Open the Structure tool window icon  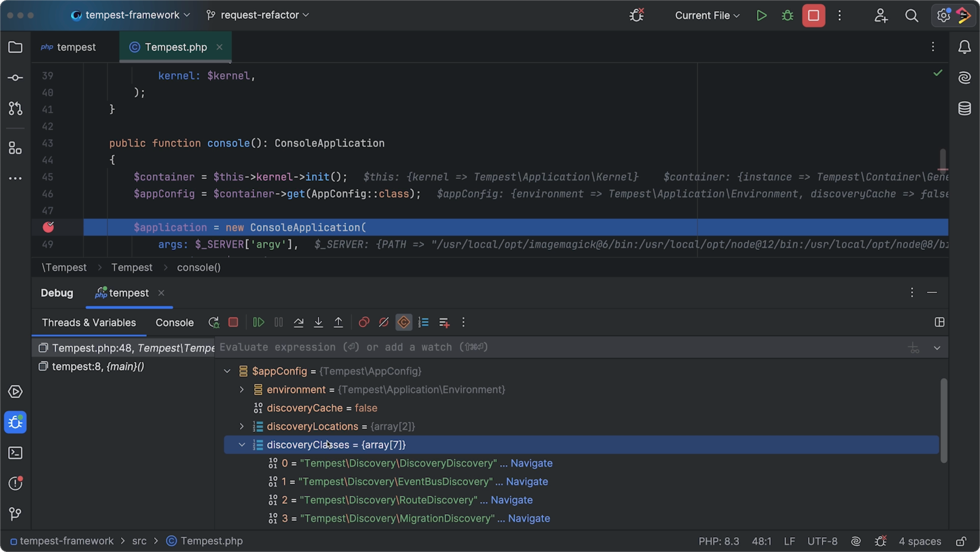pyautogui.click(x=15, y=148)
